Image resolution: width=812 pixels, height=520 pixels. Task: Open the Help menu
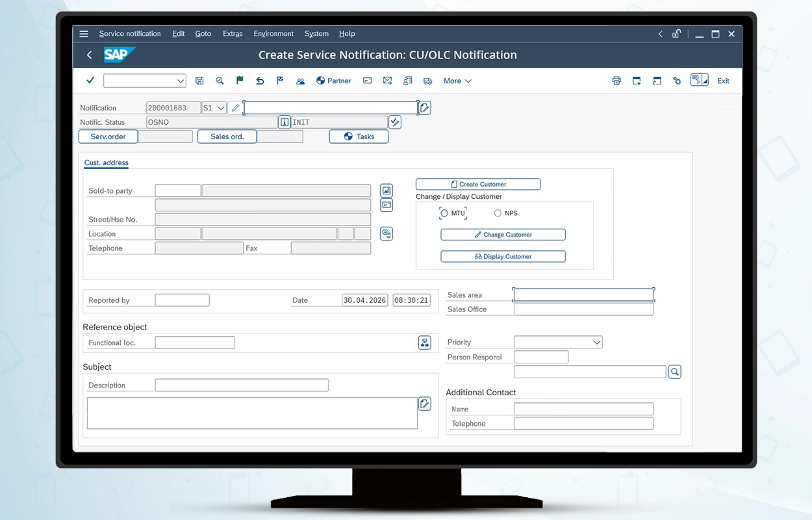347,34
